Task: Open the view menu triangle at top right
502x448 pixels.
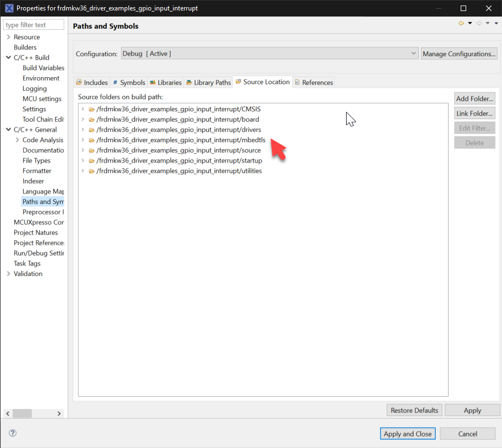Action: [496, 23]
